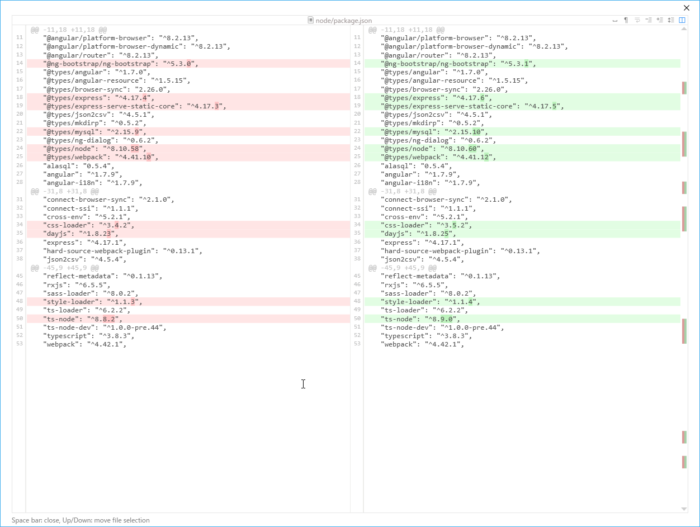Screen dimensions: 700x527
Task: Jump to the lowest change marker in the overview
Action: coord(684,462)
